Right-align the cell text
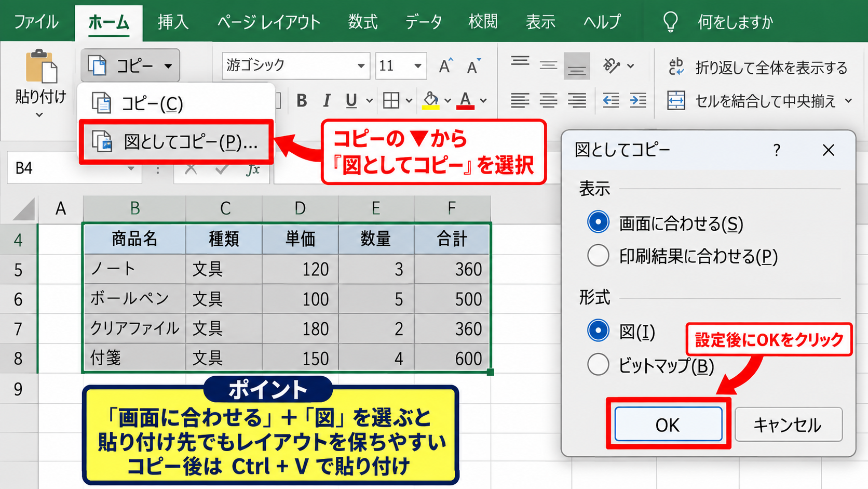This screenshot has height=489, width=868. pos(577,100)
